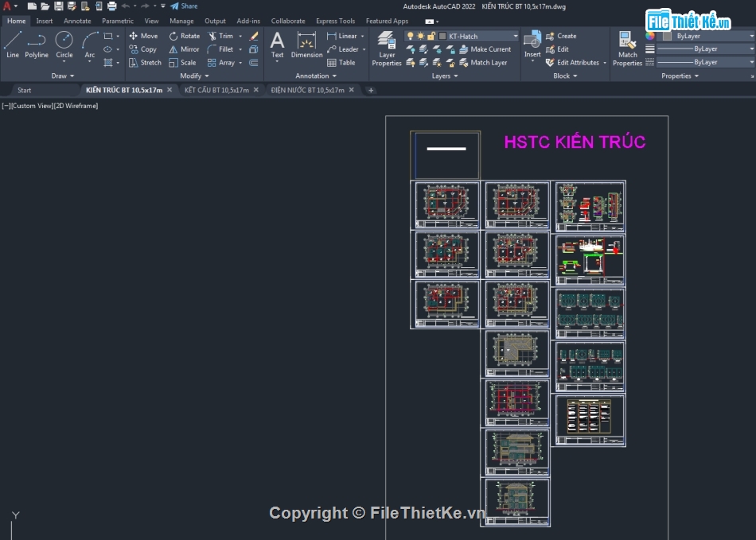Viewport: 756px width, 540px height.
Task: Click the Edit Attributes button
Action: click(x=571, y=62)
